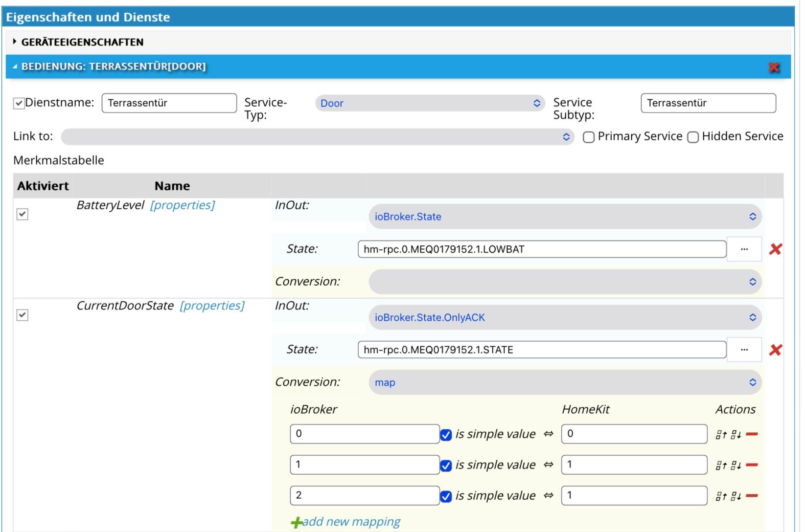Screen dimensions: 805x532
Task: Delete the Terrassentür service using red X
Action: point(774,67)
